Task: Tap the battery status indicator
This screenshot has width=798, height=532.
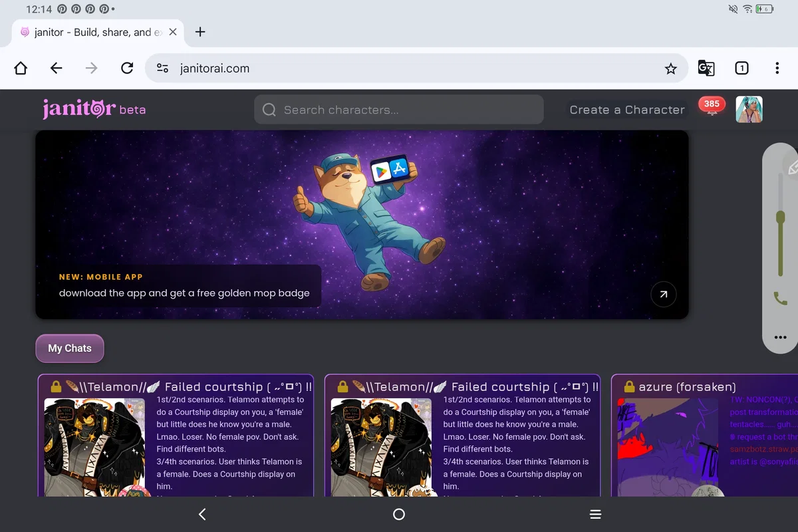Action: click(x=765, y=9)
